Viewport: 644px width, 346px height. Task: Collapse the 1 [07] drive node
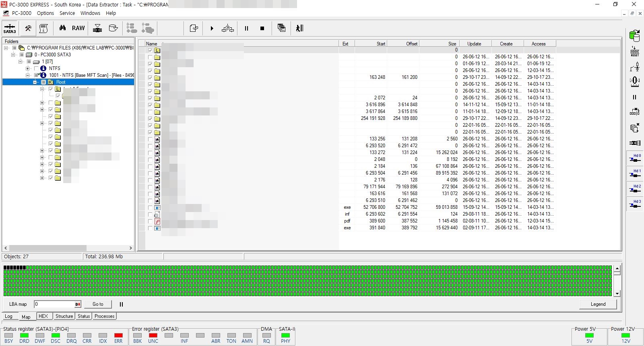(21, 62)
